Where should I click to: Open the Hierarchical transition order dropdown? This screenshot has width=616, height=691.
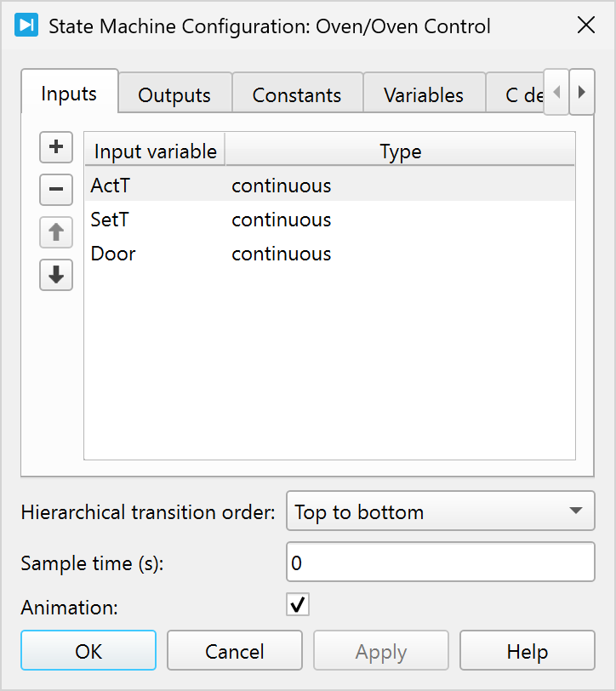coord(440,512)
